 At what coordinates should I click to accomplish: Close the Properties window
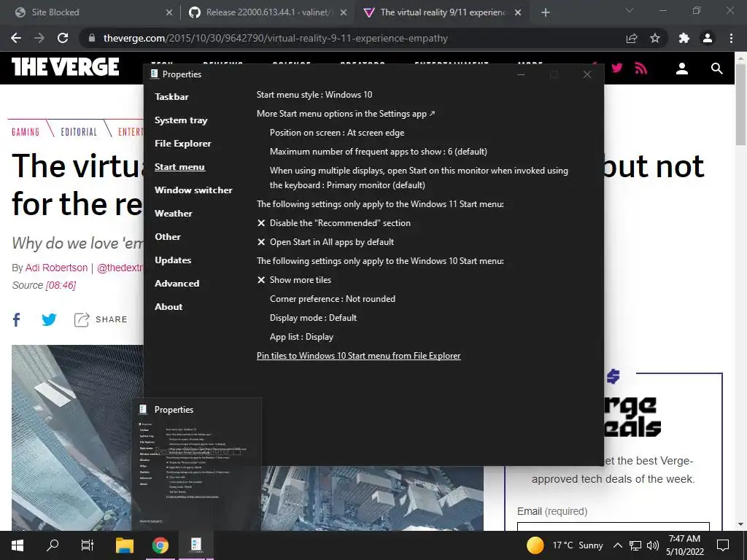click(587, 74)
